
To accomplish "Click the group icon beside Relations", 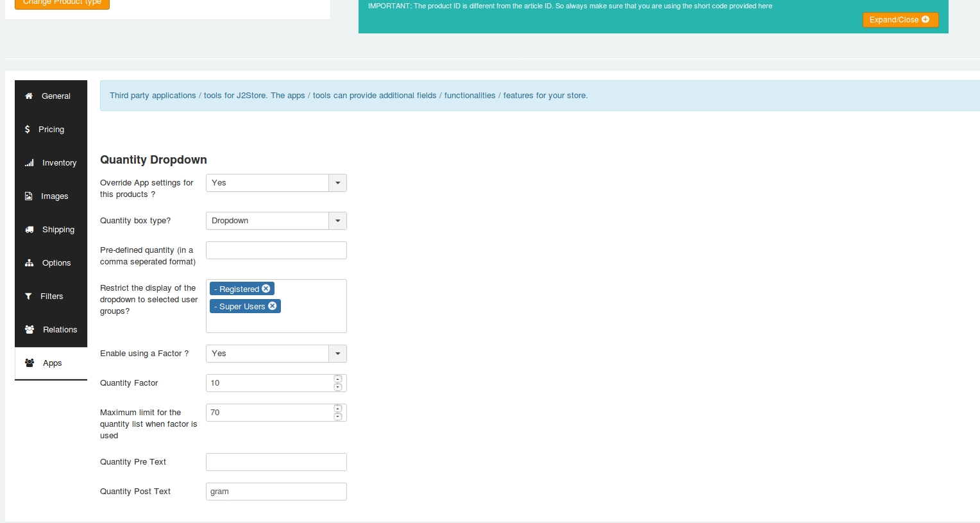I will click(x=30, y=330).
